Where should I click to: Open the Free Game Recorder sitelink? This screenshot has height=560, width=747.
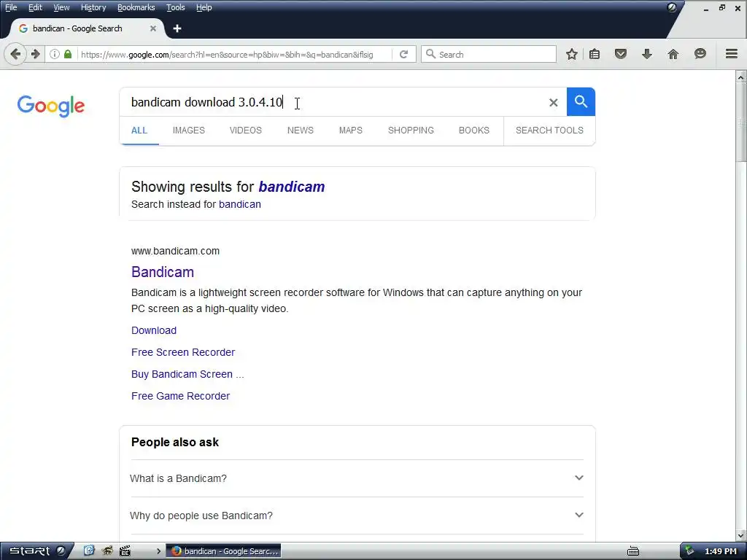(181, 396)
